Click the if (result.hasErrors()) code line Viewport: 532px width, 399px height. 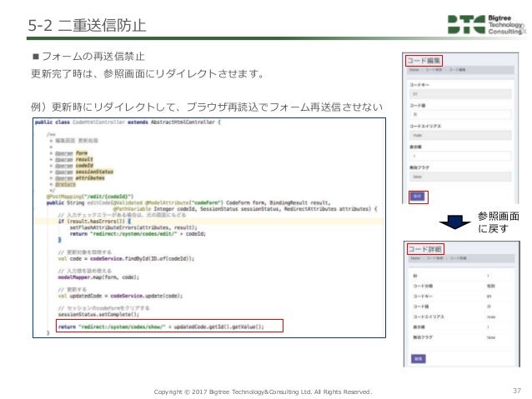coord(95,221)
